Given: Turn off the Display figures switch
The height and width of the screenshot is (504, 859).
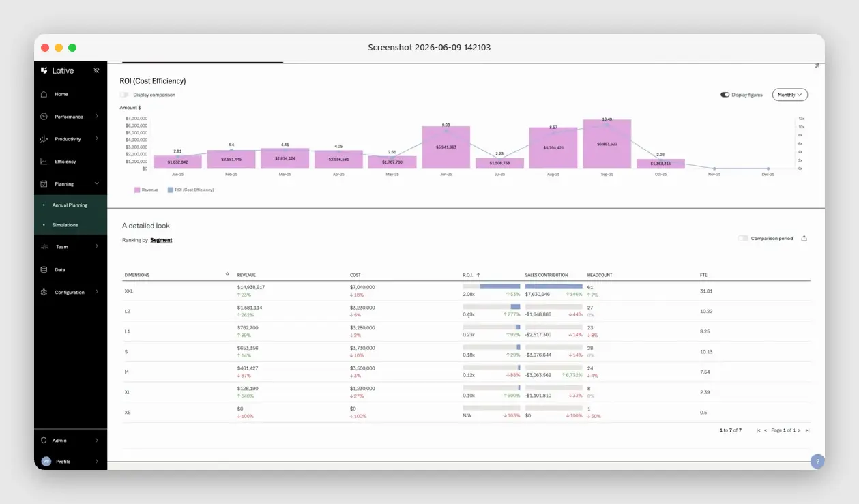Looking at the screenshot, I should click(x=725, y=95).
